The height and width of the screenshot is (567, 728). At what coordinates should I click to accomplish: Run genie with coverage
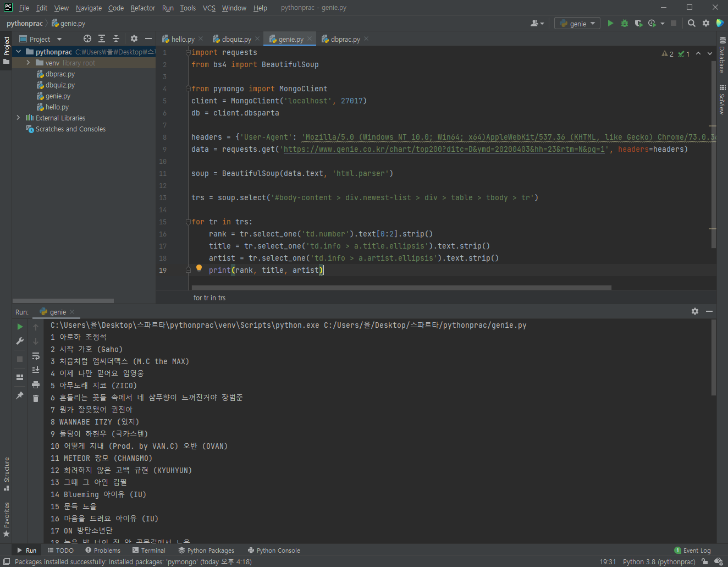pos(638,23)
